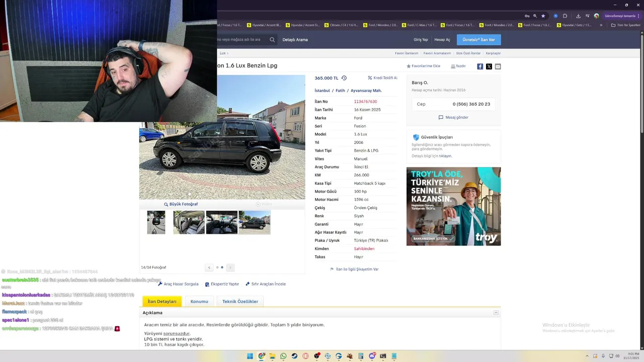Click Ekspertiz Yaptır link
644x362 pixels.
point(222,284)
